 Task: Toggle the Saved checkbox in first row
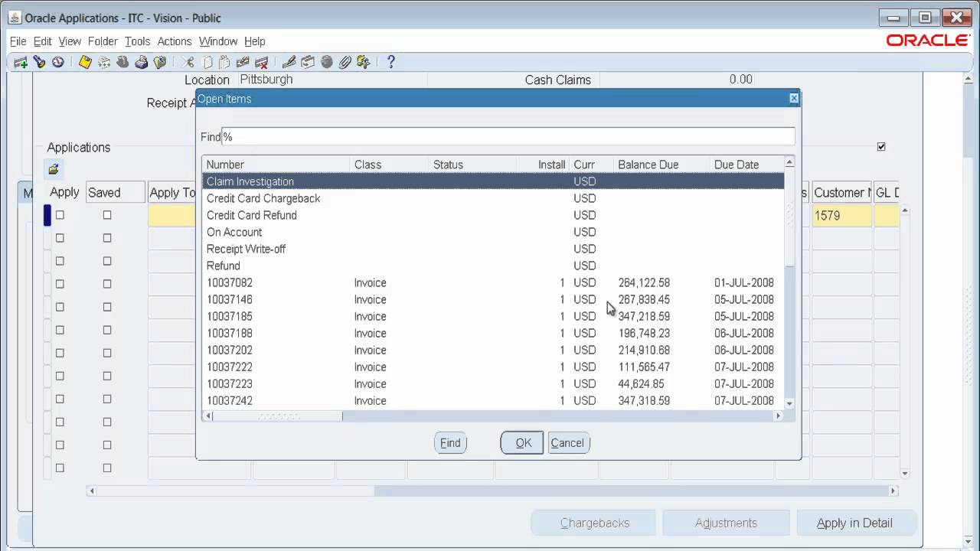coord(107,216)
